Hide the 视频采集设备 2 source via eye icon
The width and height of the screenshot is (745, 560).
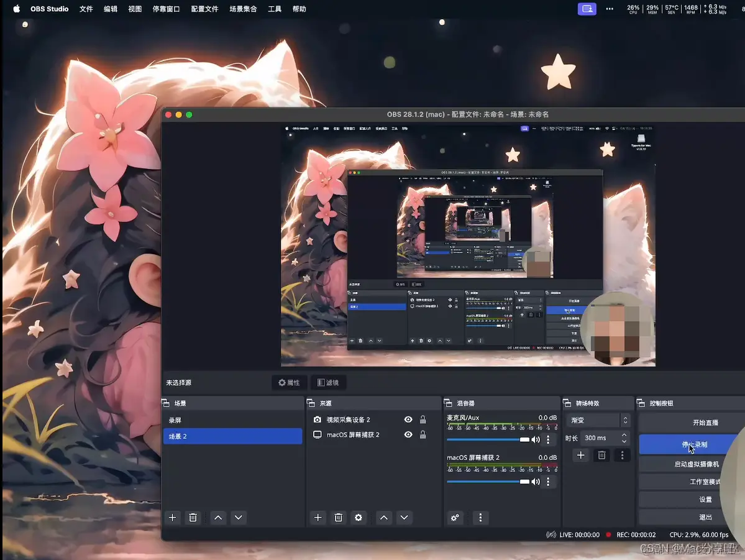[x=408, y=420]
